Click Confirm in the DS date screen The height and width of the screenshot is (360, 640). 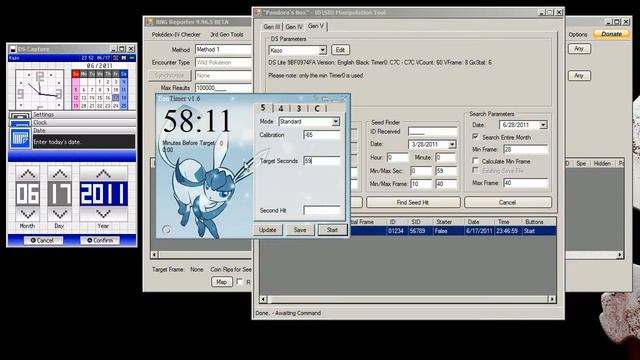point(100,240)
